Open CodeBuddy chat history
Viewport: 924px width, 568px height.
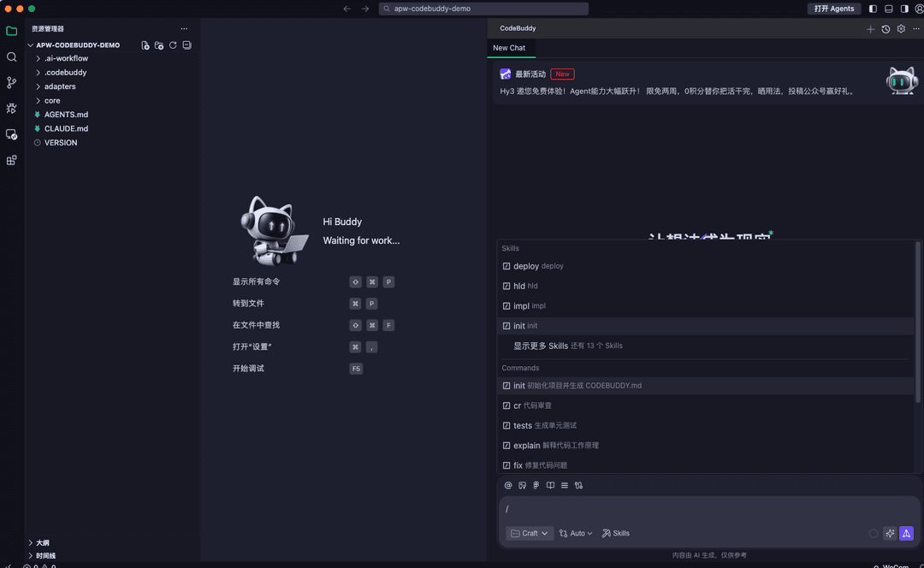[885, 29]
